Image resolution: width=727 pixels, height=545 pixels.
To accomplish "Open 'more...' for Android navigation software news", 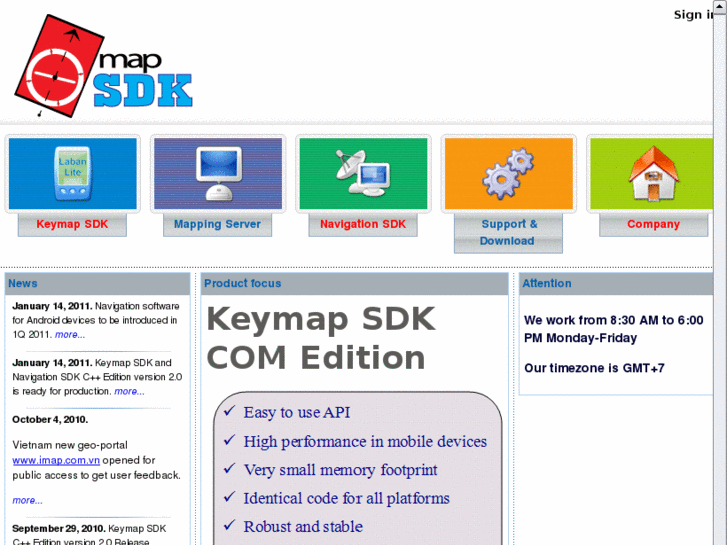I will (70, 334).
